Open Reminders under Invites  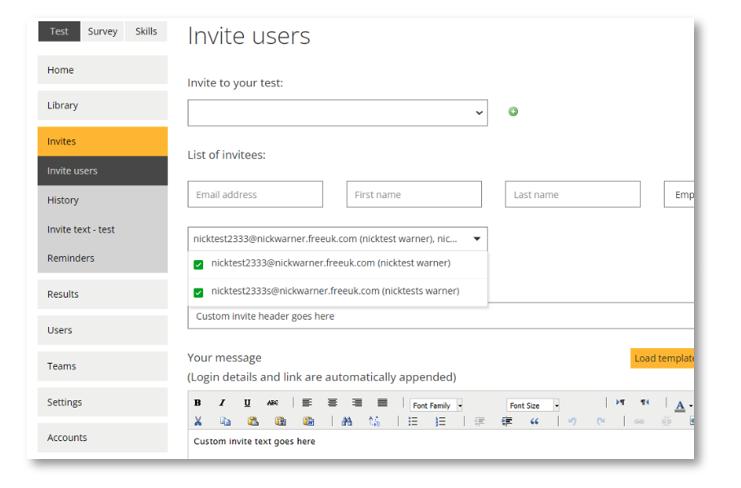coord(103,258)
